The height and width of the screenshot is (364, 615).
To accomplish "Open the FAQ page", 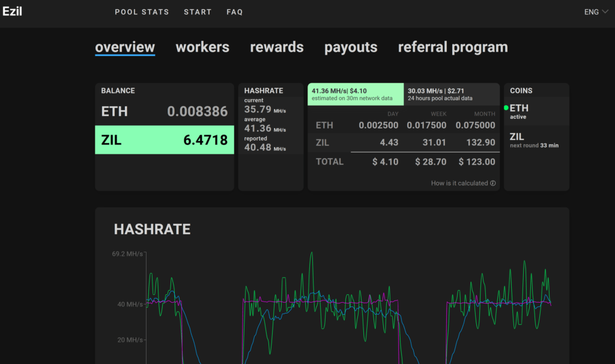I will coord(235,12).
